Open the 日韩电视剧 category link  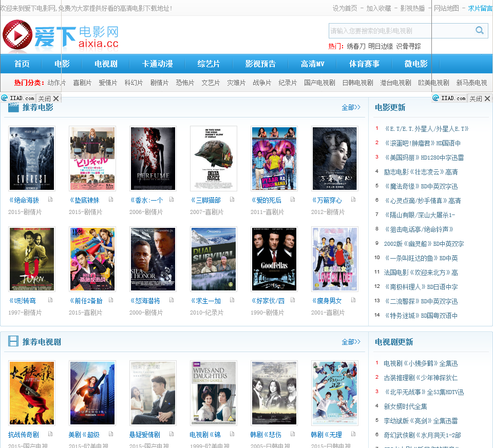[x=357, y=83]
